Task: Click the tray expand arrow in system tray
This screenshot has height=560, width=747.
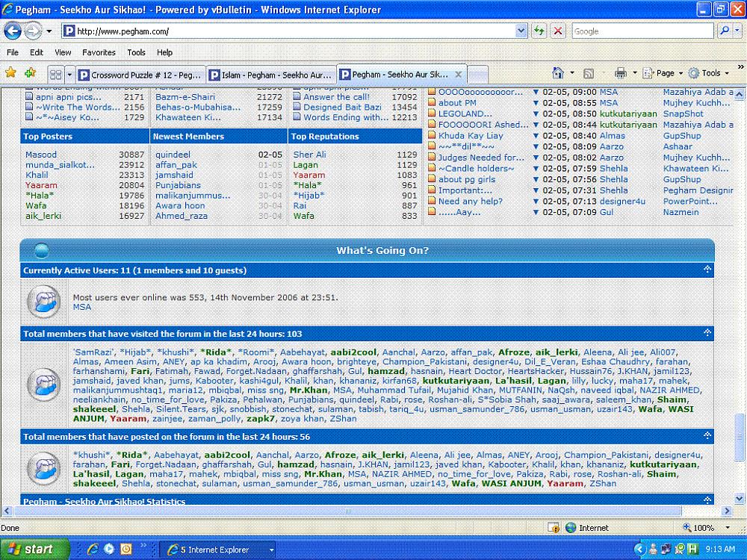Action: [639, 549]
